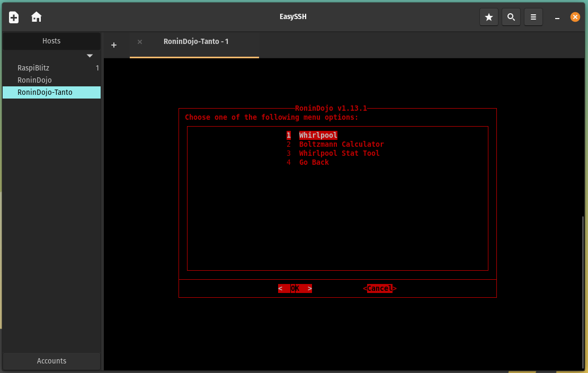Choose menu option 1 Whirlpool
Image resolution: width=588 pixels, height=373 pixels.
(312, 135)
